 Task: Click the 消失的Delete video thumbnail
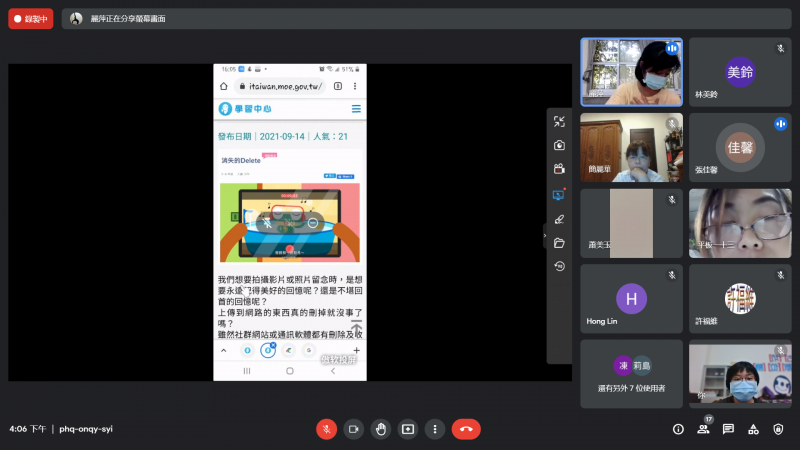coord(290,222)
